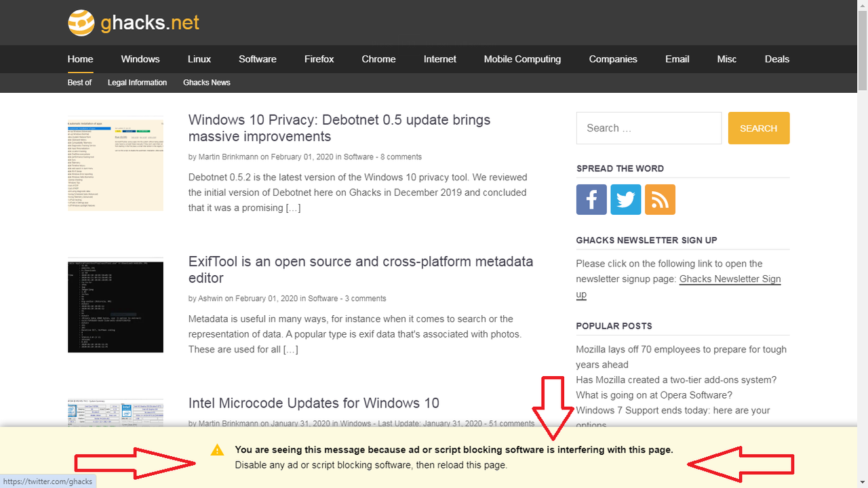Open the Misc category
868x488 pixels.
727,59
